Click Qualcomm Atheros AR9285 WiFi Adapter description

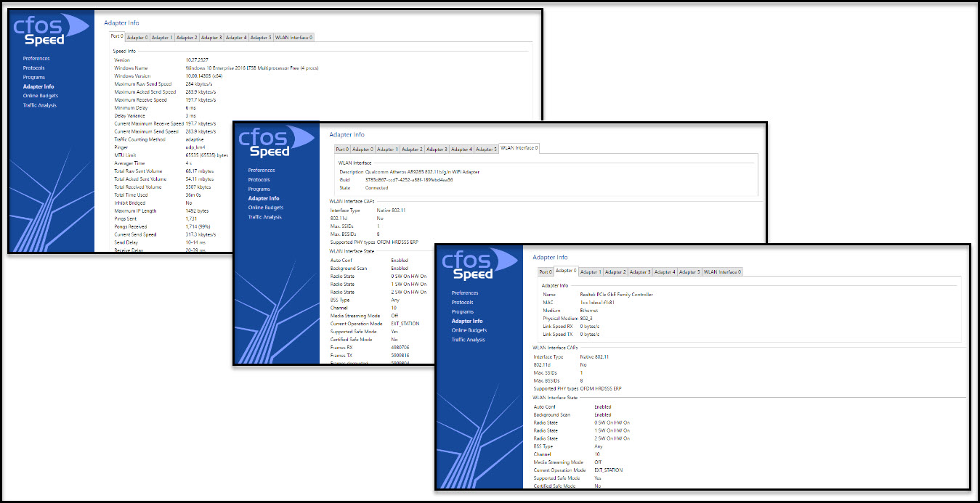point(422,172)
